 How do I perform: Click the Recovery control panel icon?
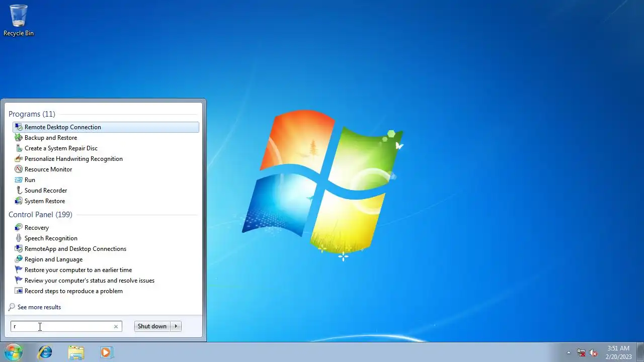click(x=19, y=228)
